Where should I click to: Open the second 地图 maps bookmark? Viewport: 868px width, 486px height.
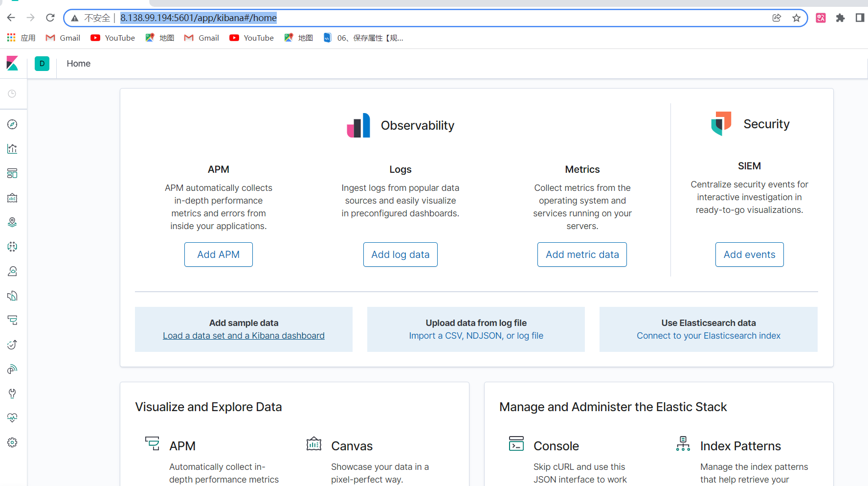pos(299,38)
